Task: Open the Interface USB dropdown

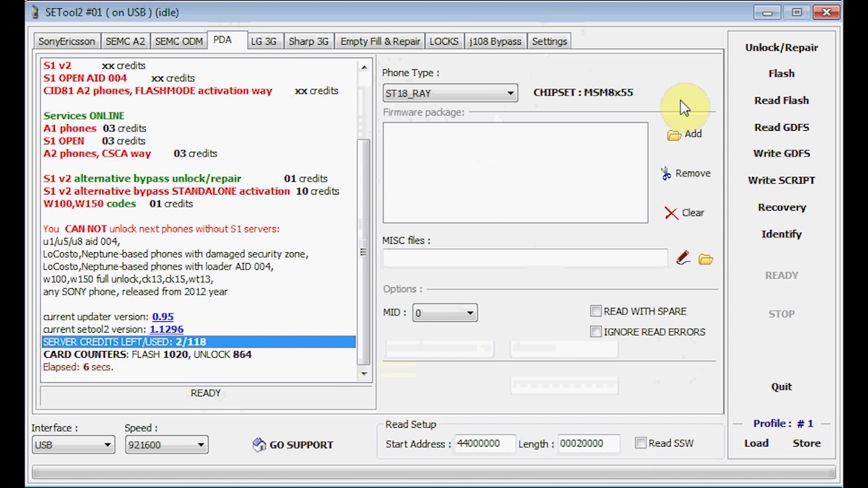Action: coord(73,445)
